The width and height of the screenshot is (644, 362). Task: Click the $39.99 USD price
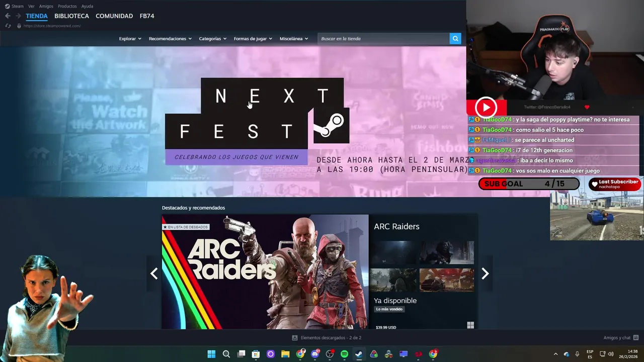tap(386, 327)
